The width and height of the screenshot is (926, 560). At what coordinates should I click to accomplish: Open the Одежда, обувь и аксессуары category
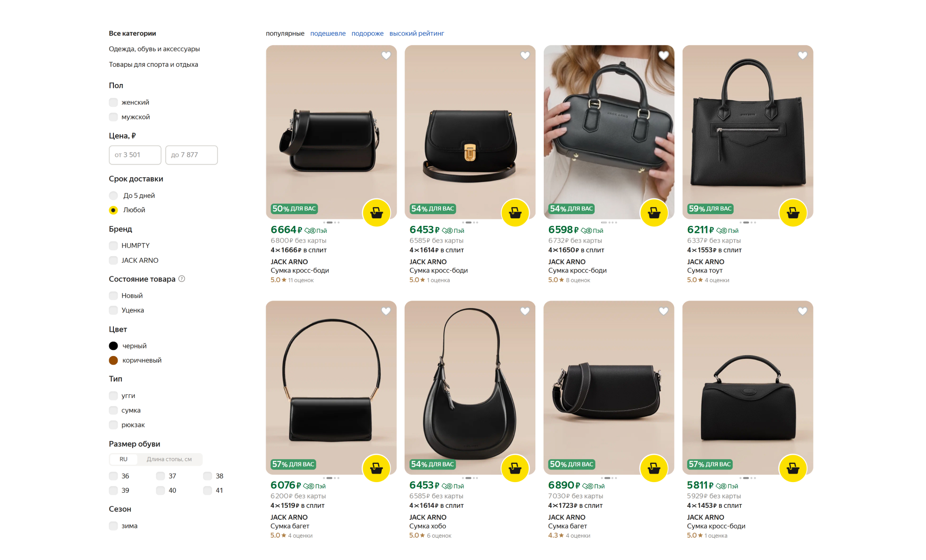click(154, 49)
